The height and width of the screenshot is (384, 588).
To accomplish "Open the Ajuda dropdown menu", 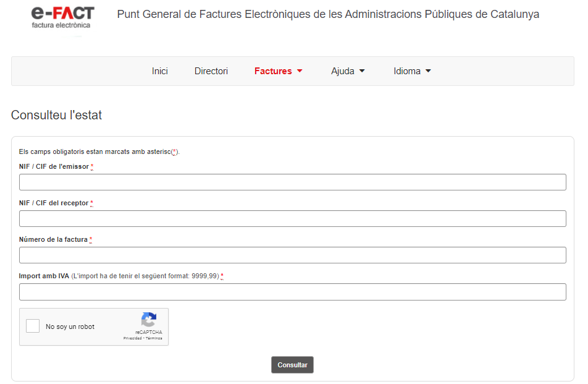I will pos(348,71).
